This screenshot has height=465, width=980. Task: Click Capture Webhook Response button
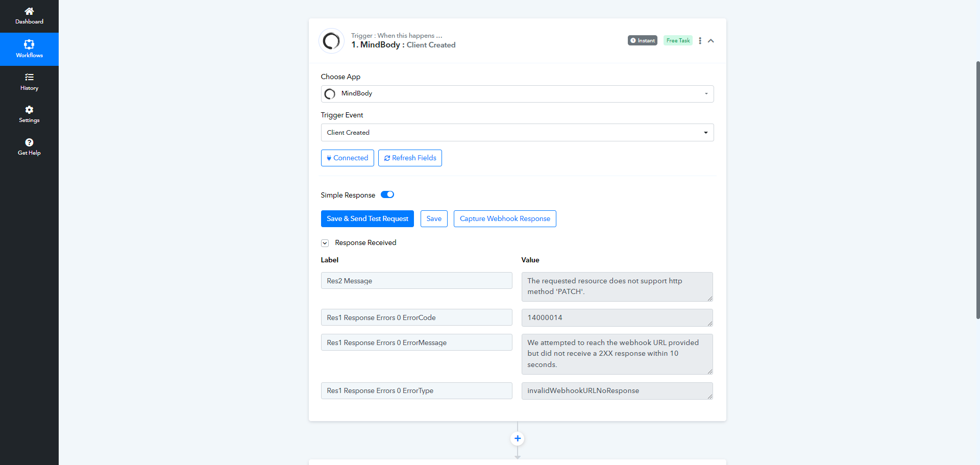(x=505, y=219)
